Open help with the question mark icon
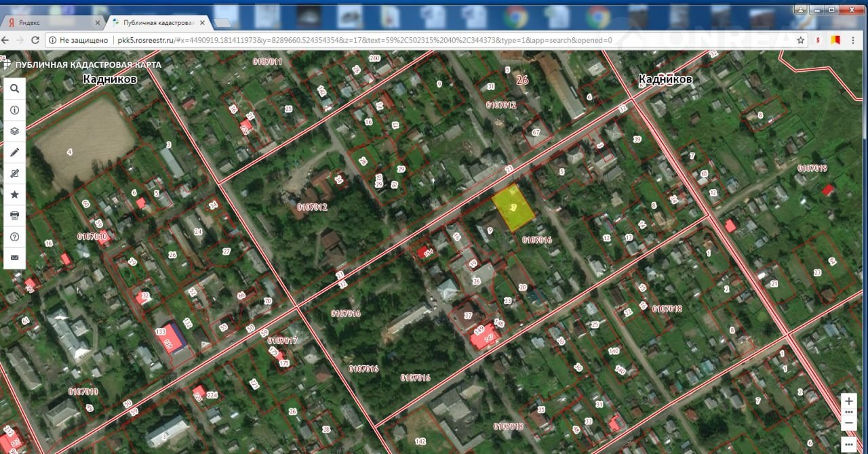 14,236
